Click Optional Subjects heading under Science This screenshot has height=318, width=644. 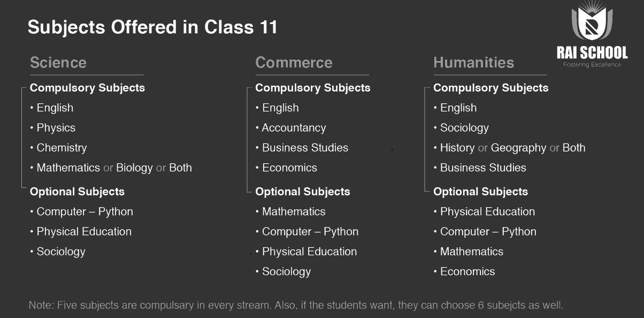(77, 192)
